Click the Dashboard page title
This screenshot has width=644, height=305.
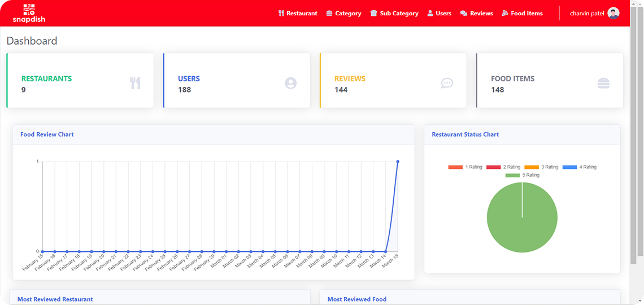coord(32,41)
